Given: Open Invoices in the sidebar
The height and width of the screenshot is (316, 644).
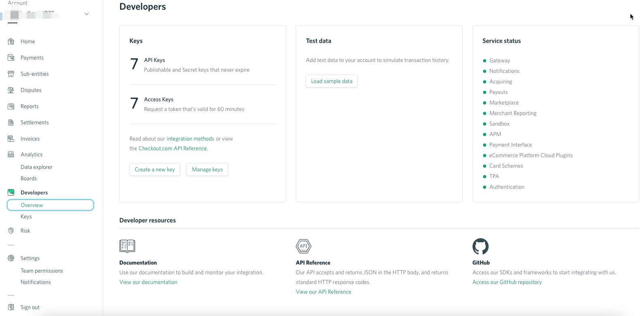Looking at the screenshot, I should (x=30, y=139).
